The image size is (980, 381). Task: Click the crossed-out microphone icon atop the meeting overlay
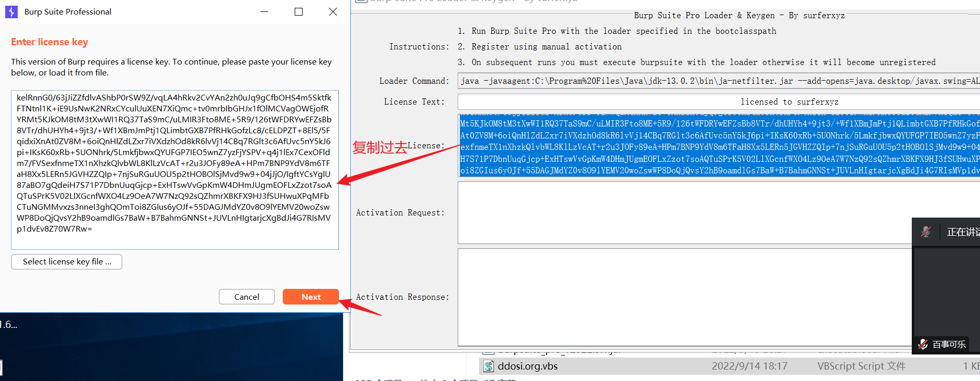[926, 232]
